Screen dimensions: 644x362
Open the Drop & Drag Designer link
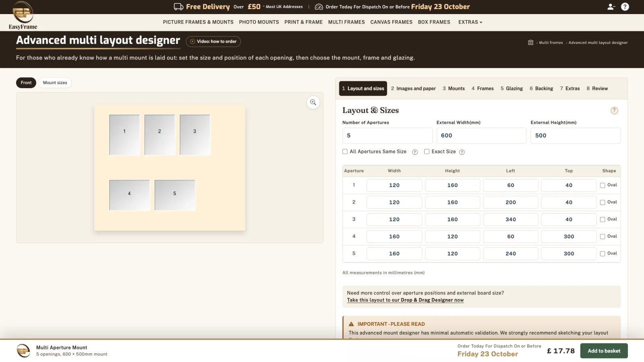(x=405, y=300)
